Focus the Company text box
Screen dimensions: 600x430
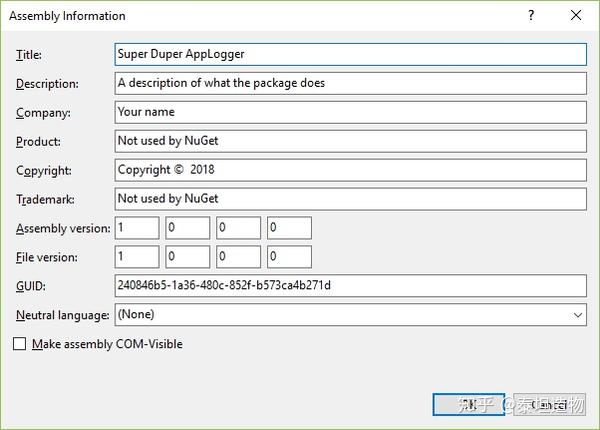pos(350,112)
